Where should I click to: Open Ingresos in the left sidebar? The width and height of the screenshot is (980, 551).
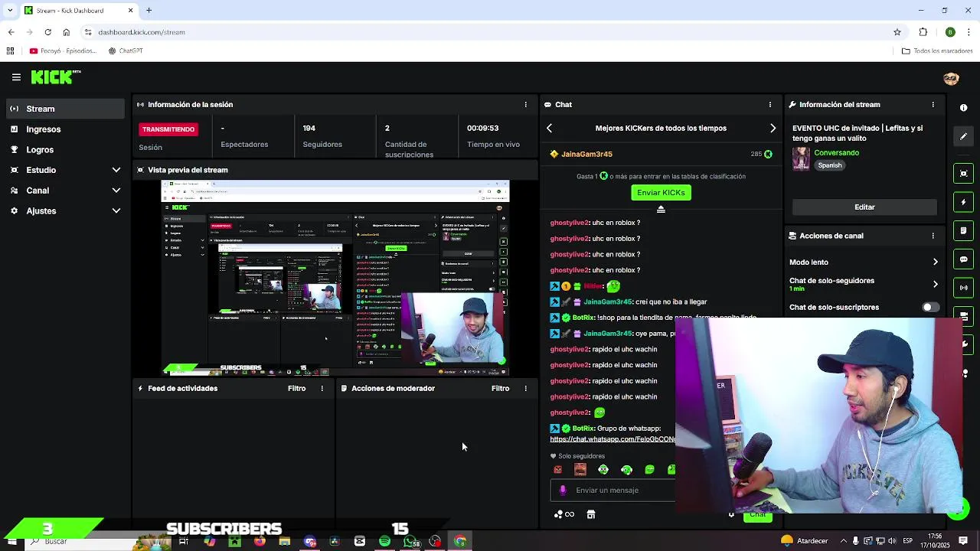[x=64, y=129]
